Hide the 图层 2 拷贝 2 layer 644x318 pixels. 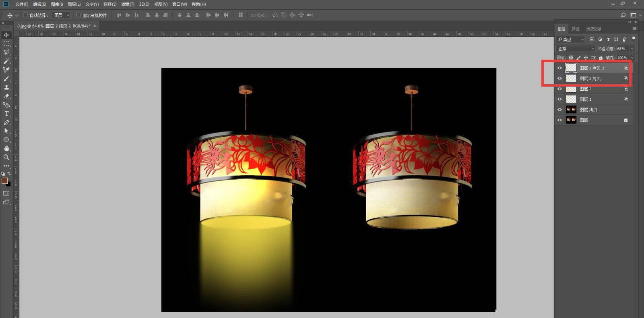point(559,68)
